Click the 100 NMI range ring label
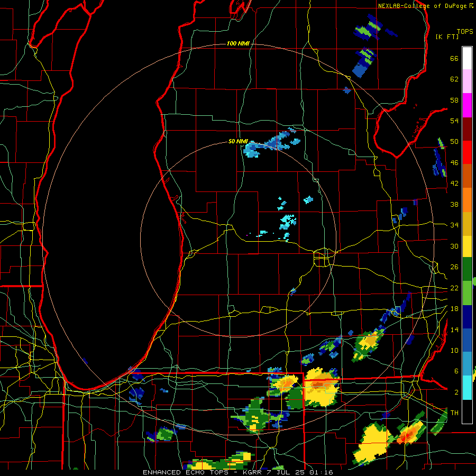 [x=238, y=44]
